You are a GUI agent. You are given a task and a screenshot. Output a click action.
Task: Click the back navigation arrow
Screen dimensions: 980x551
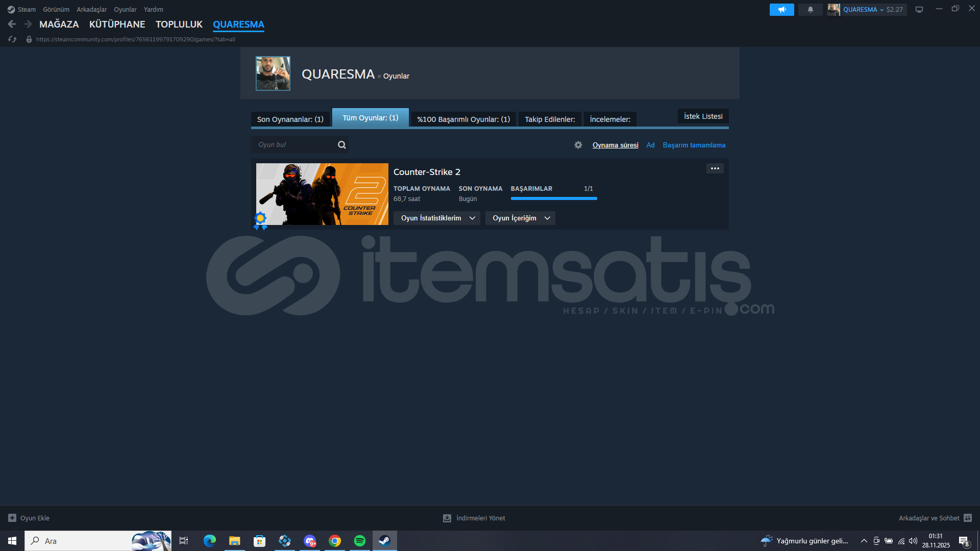(x=12, y=24)
